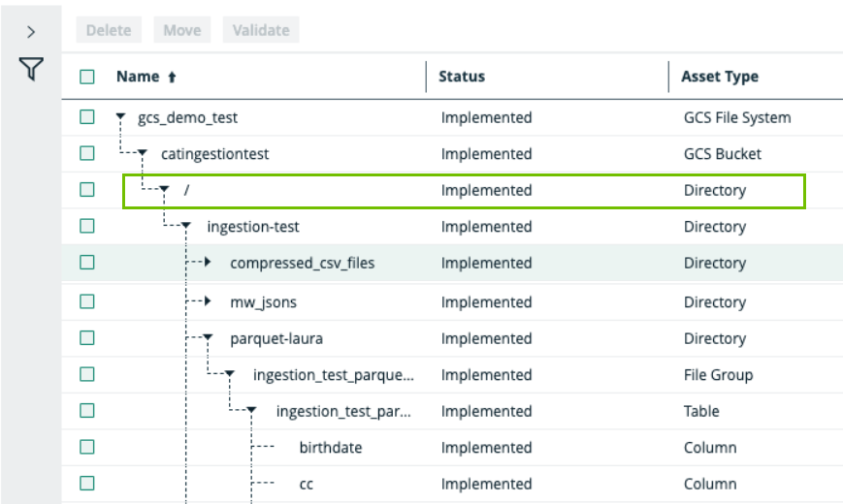Tick the select-all checkbox in header
This screenshot has height=504, width=843.
click(x=87, y=77)
